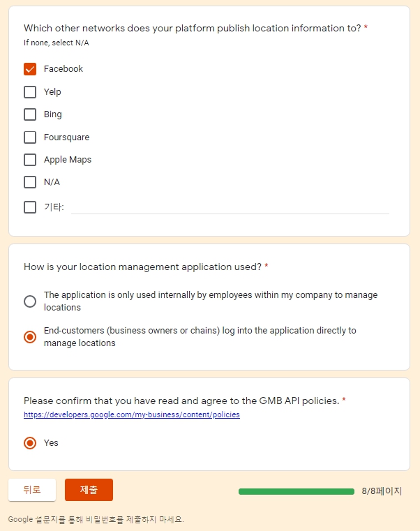Choose End-customers log in directly option
Viewport: 420px width, 531px height.
(x=30, y=337)
